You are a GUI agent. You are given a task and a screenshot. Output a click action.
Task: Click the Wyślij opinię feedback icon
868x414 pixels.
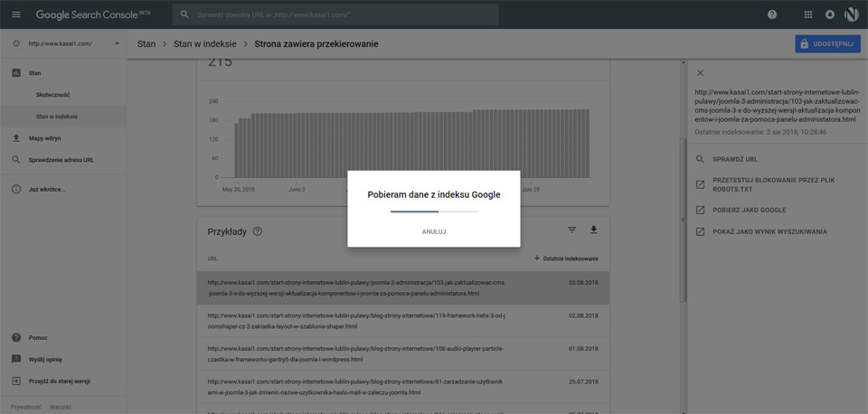(x=16, y=359)
